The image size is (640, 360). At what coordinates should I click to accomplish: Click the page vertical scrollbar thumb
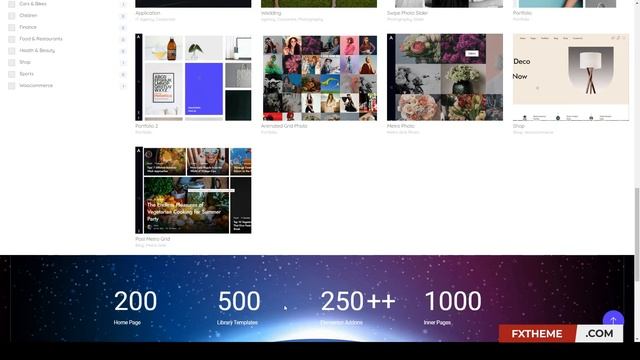637,234
